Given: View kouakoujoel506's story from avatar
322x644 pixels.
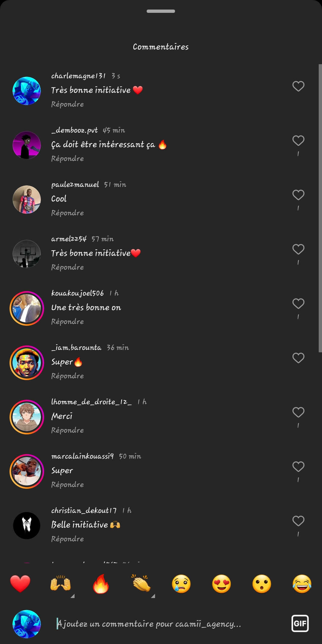Looking at the screenshot, I should coord(27,308).
